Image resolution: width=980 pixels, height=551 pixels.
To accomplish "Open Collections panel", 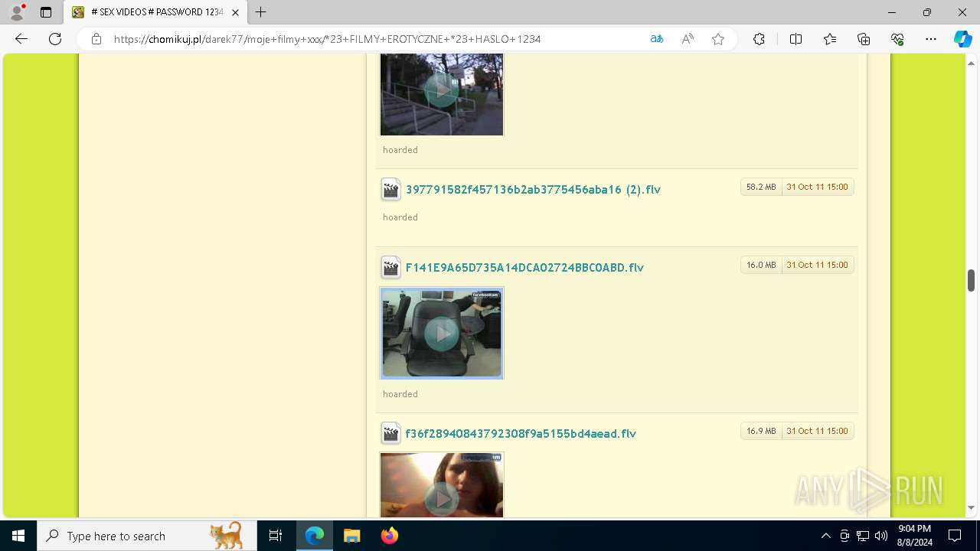I will click(864, 39).
